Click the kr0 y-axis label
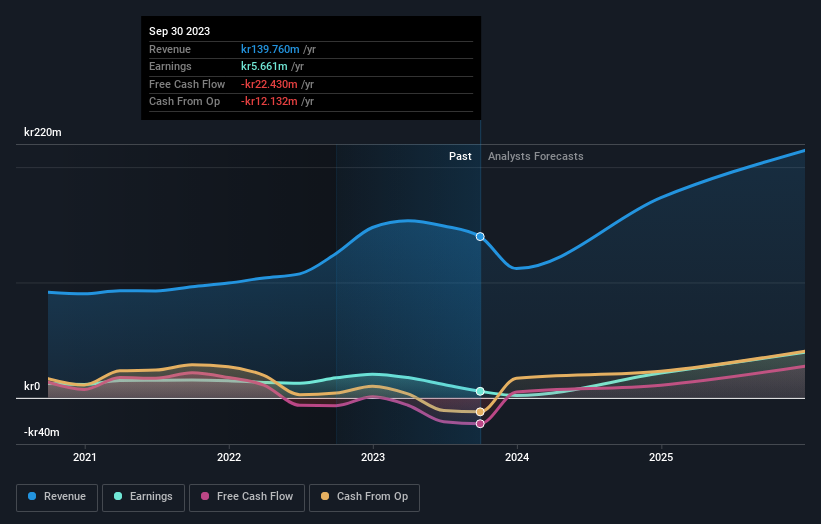The width and height of the screenshot is (821, 524). pyautogui.click(x=32, y=386)
